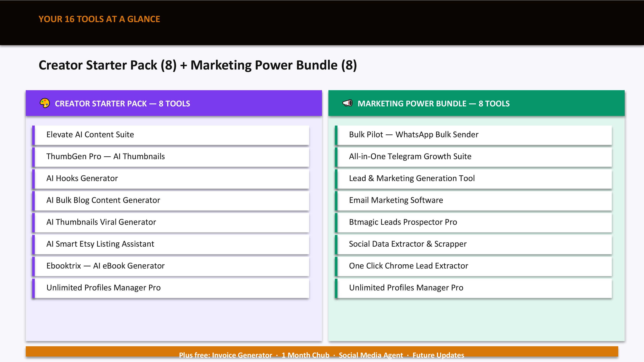Image resolution: width=644 pixels, height=362 pixels.
Task: Click the Your 16 Tools heading
Action: 99,19
